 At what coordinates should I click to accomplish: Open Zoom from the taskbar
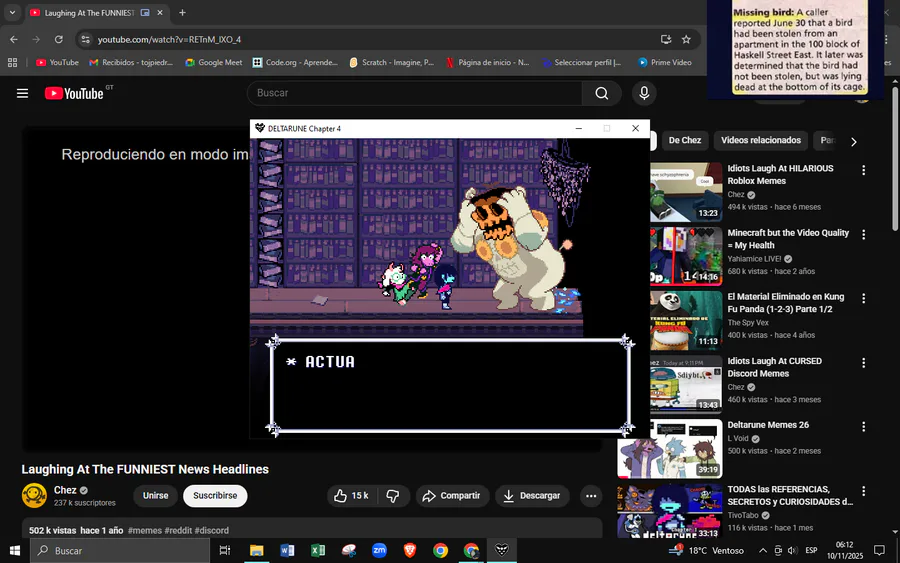(379, 550)
